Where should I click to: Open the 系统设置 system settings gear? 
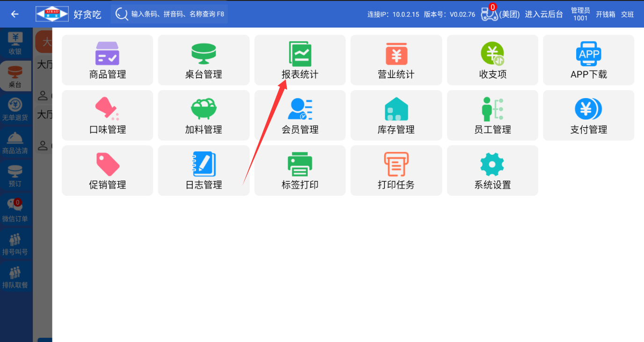pyautogui.click(x=492, y=165)
